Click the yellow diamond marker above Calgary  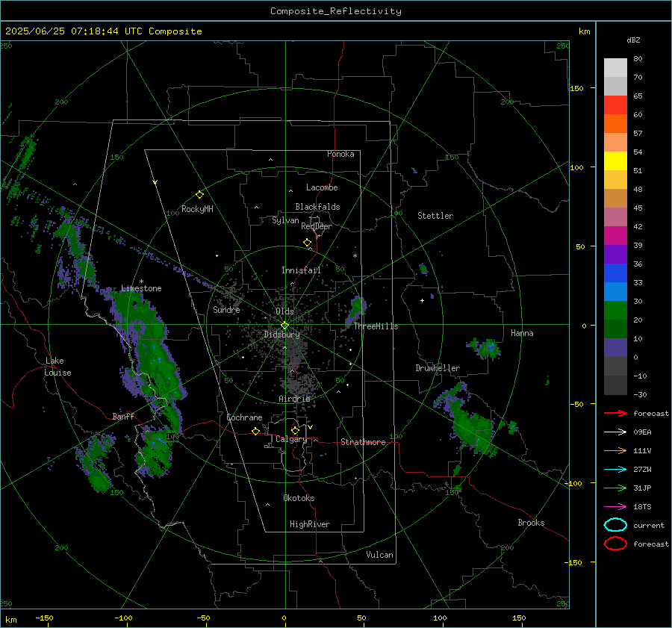pos(295,430)
